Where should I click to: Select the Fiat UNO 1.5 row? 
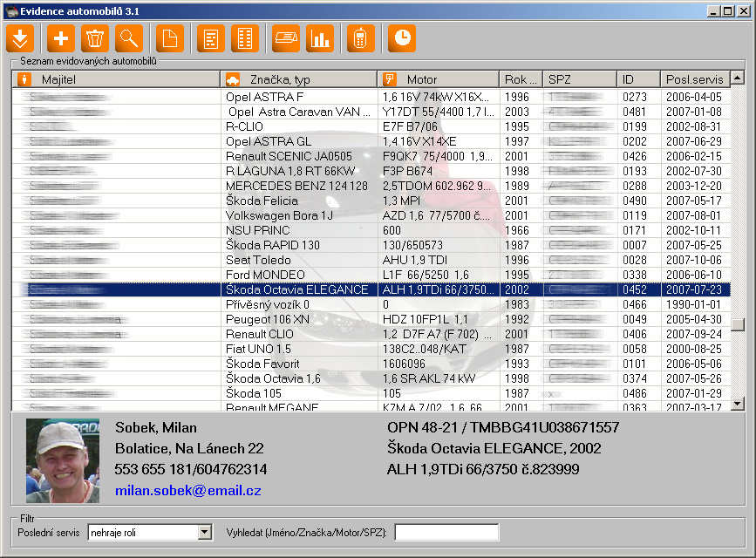point(371,349)
